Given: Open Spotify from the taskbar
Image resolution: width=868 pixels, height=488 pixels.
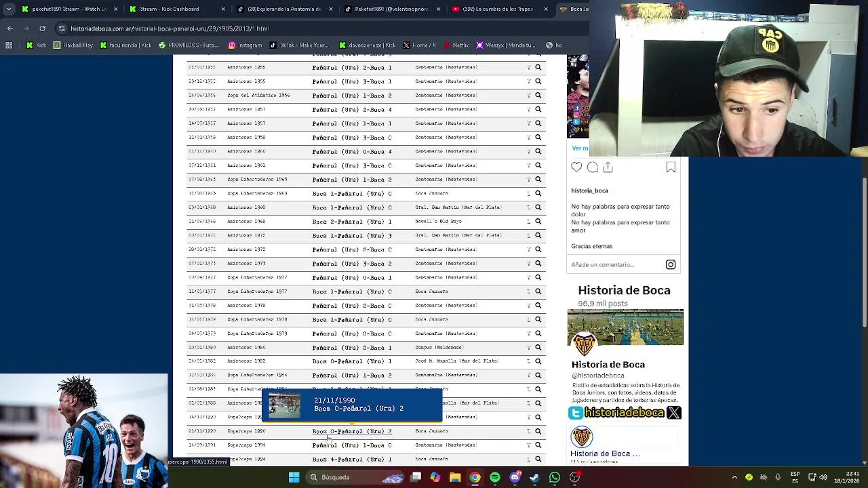Looking at the screenshot, I should click(x=495, y=477).
